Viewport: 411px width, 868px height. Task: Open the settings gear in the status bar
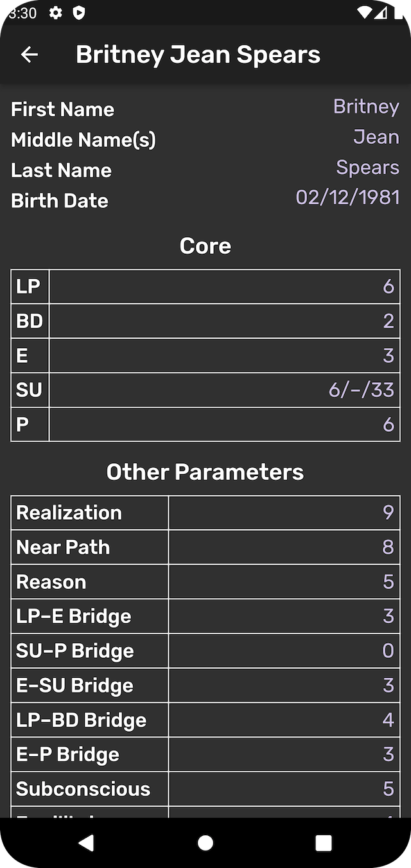coord(57,12)
